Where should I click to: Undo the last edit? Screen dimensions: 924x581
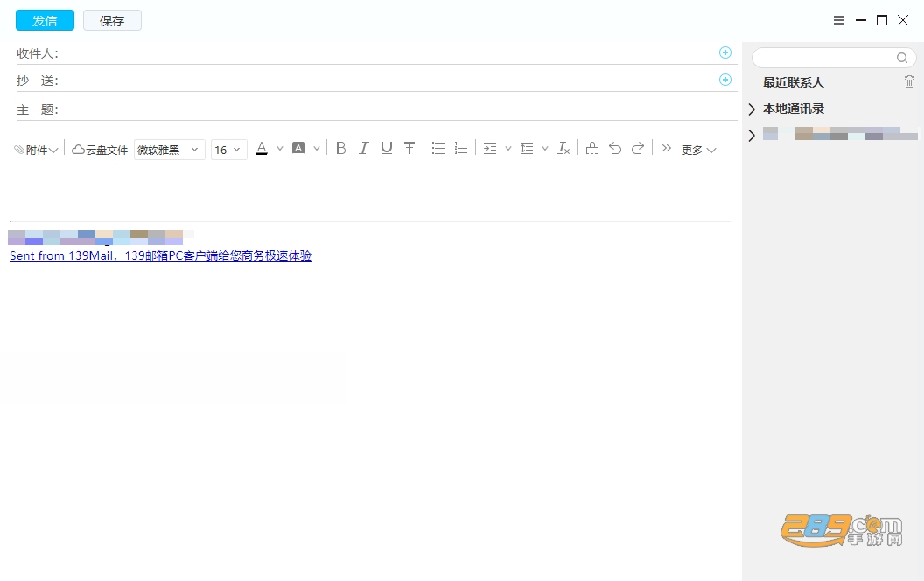(615, 149)
